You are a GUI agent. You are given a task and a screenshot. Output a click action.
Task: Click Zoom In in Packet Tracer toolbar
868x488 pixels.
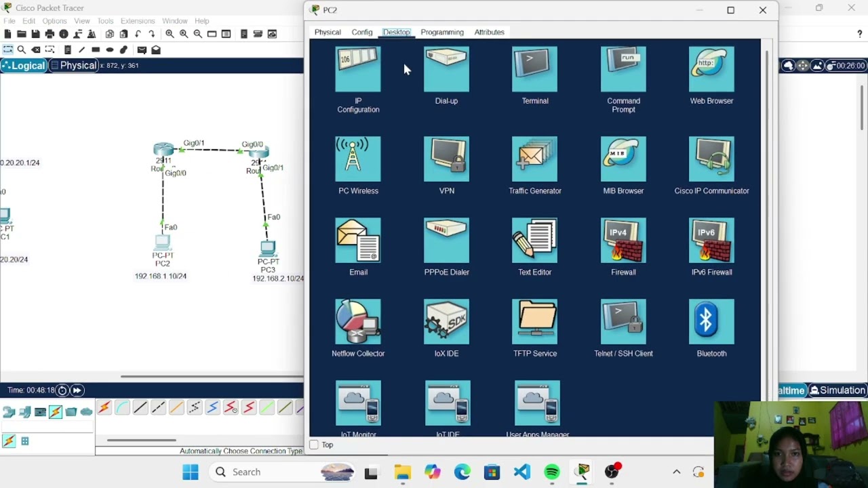click(170, 34)
